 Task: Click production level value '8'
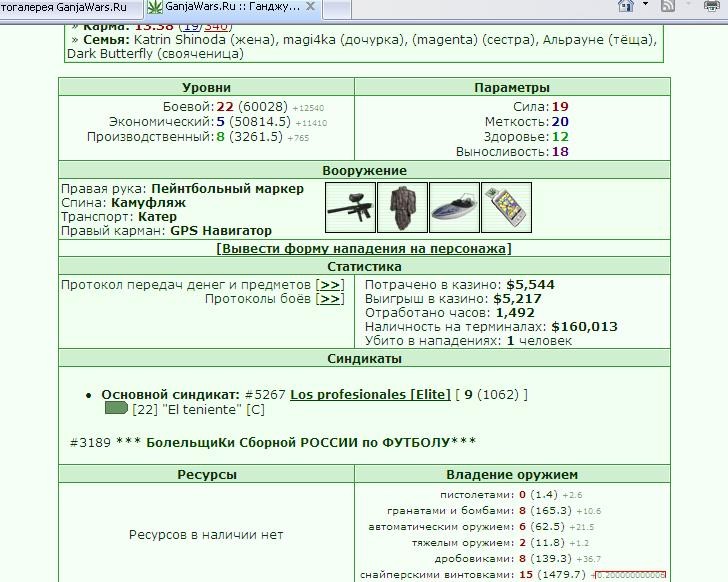(221, 136)
